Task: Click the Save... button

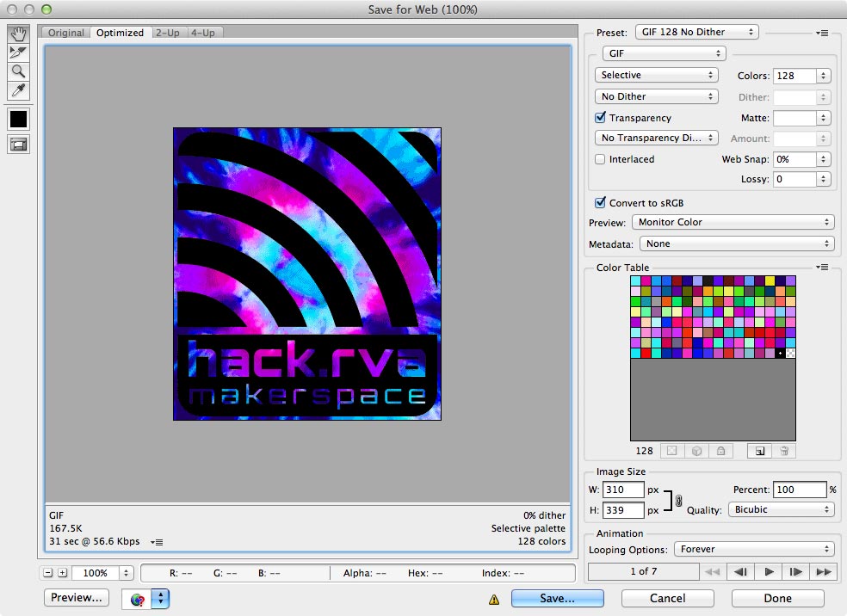Action: point(558,598)
